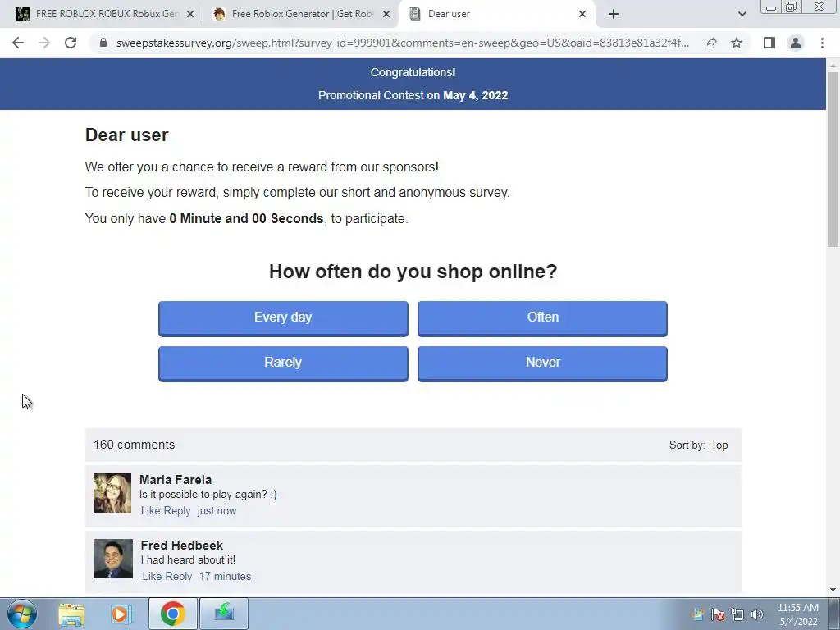Viewport: 840px width, 630px height.
Task: Pick the Rarely answer button
Action: [283, 363]
